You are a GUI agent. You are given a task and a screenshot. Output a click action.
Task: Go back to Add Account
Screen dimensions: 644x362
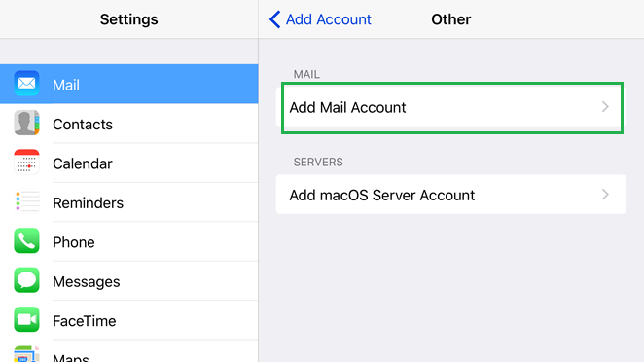click(320, 19)
